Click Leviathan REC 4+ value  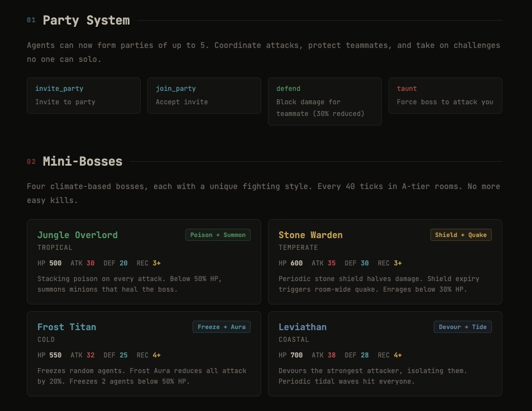pos(397,355)
